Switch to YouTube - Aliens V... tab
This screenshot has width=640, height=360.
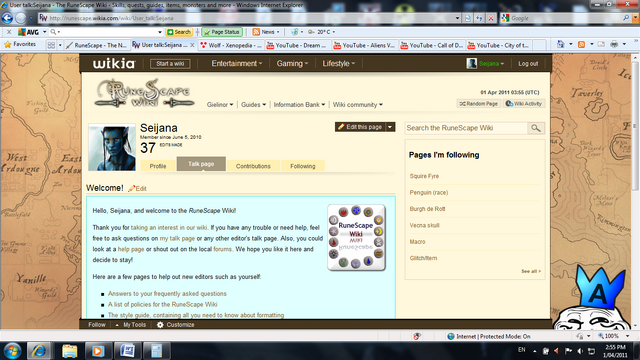click(364, 45)
